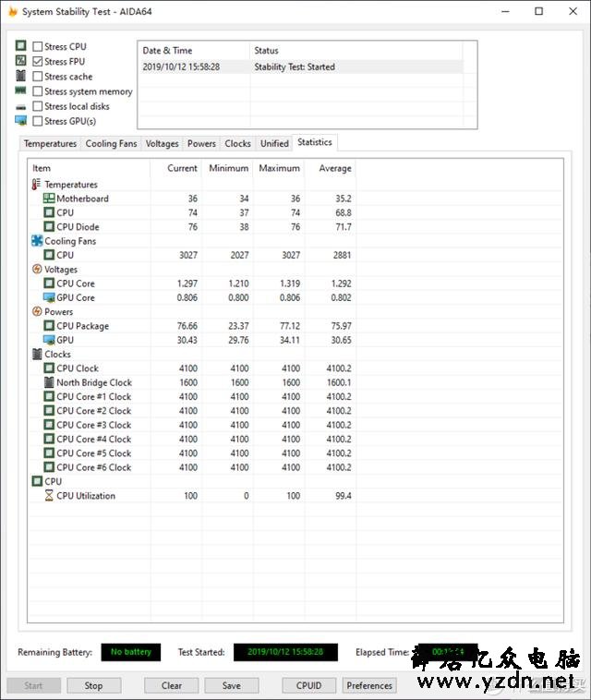The width and height of the screenshot is (591, 700).
Task: Enable the Stress CPU checkbox
Action: click(38, 46)
